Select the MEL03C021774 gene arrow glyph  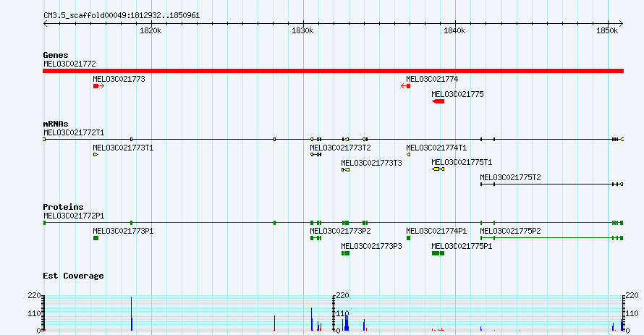[405, 86]
